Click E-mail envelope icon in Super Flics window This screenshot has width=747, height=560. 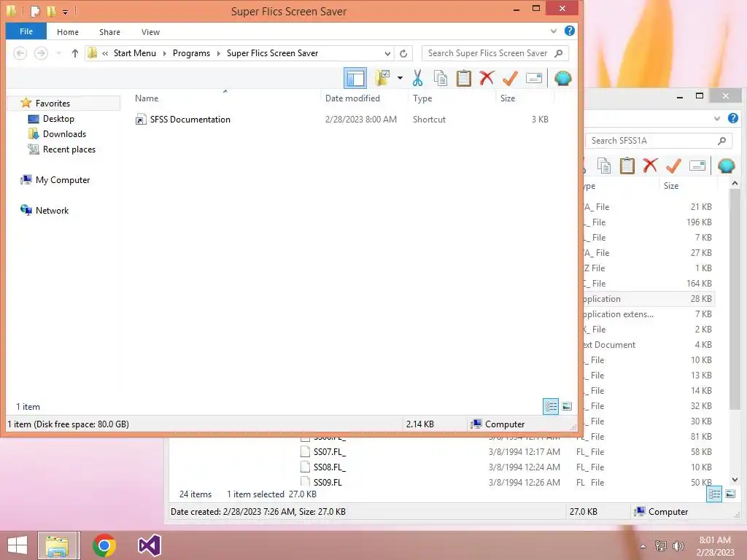[533, 78]
